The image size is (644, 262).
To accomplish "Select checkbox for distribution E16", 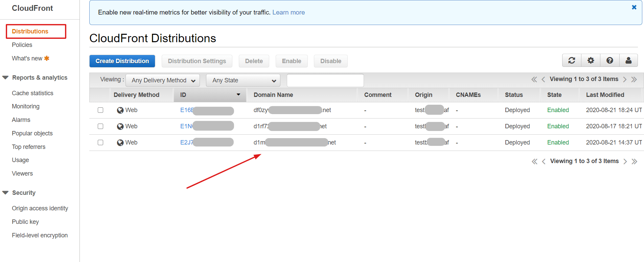I will [x=100, y=110].
